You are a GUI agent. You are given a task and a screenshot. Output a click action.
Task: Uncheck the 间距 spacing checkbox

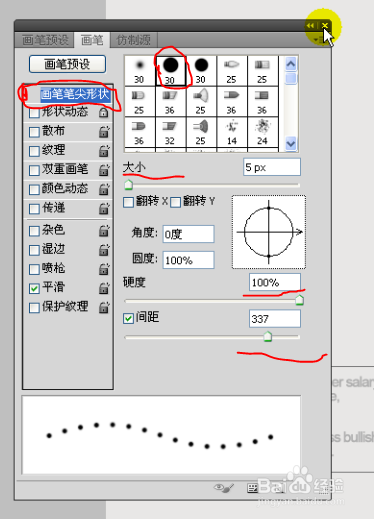128,318
